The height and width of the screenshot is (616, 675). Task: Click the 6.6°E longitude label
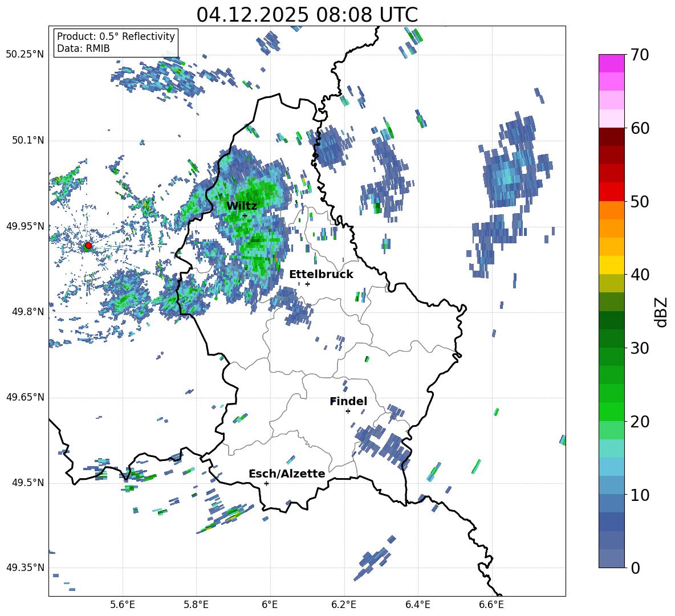[491, 605]
